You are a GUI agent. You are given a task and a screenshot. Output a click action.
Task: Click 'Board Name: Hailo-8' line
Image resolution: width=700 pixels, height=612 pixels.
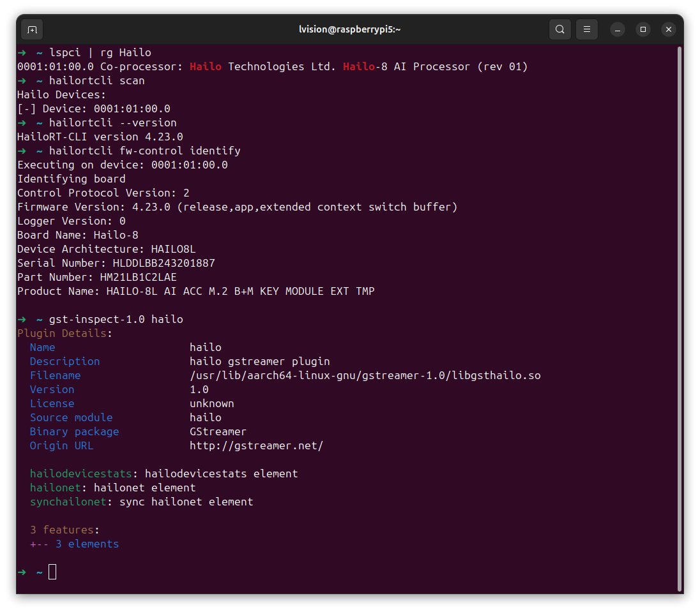78,235
